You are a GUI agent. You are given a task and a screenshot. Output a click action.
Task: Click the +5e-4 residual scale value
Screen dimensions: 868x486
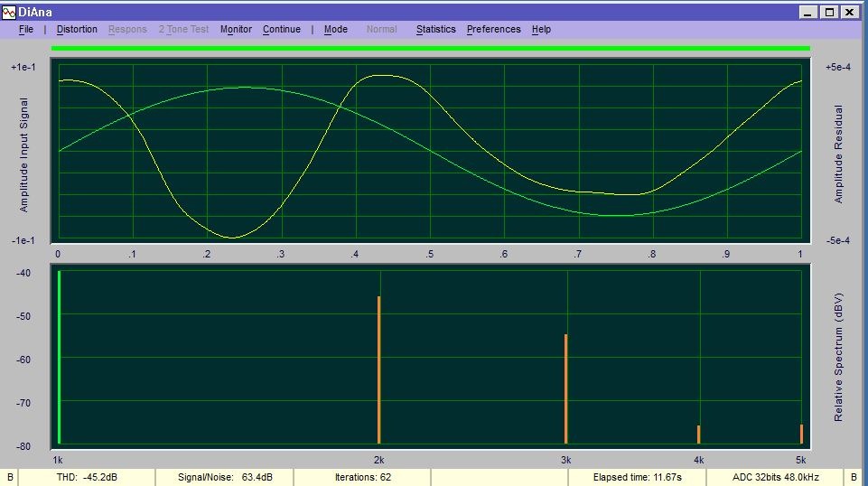tap(838, 67)
